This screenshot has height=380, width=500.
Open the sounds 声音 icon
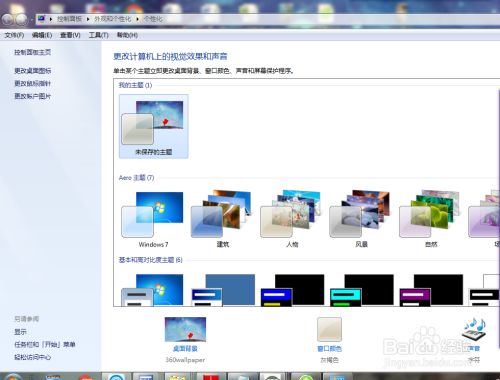point(474,329)
